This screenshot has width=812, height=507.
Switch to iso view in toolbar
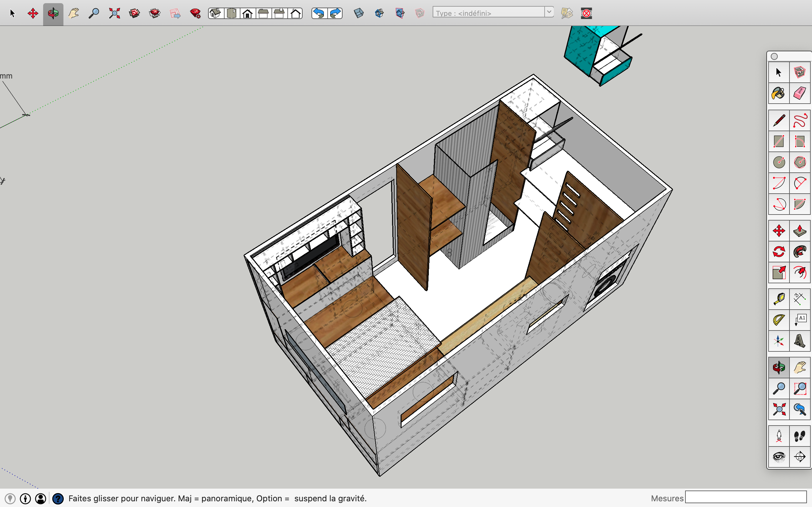215,13
